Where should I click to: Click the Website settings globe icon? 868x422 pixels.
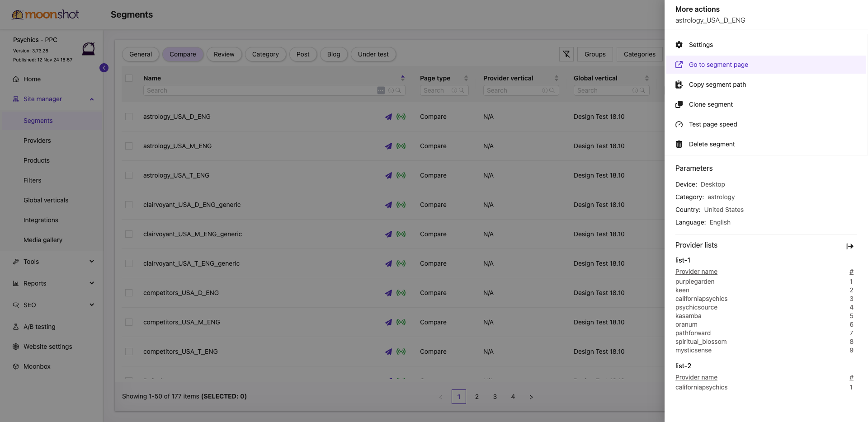tap(16, 347)
